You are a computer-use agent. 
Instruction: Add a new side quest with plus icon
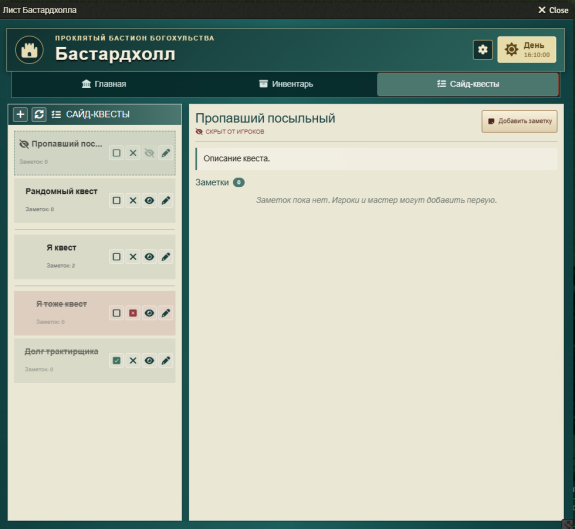21,114
